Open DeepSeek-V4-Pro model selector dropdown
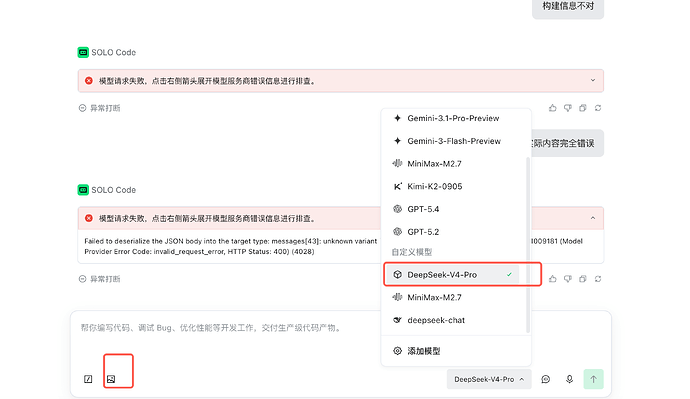This screenshot has width=690, height=399. [x=489, y=379]
